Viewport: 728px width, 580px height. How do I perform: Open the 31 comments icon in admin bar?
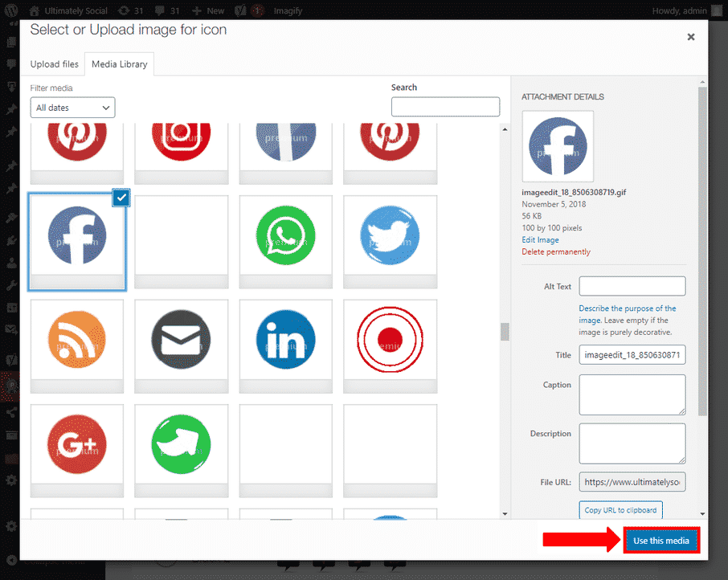167,10
